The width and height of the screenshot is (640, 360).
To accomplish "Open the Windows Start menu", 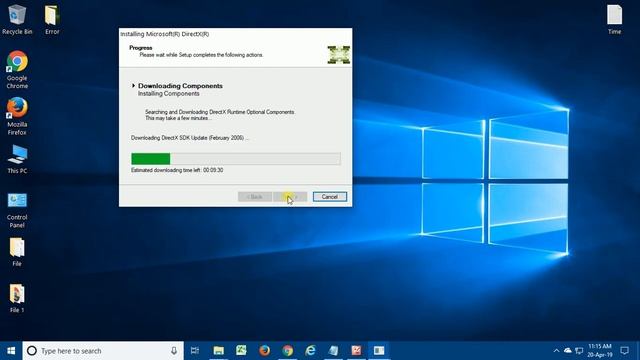I will 11,351.
